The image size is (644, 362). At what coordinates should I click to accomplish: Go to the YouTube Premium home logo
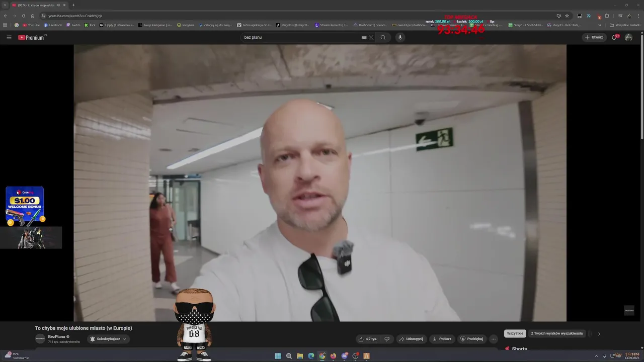pos(32,37)
